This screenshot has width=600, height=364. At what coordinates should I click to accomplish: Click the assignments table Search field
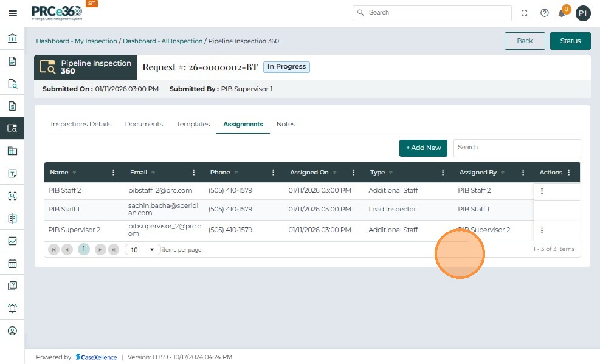[x=517, y=148]
